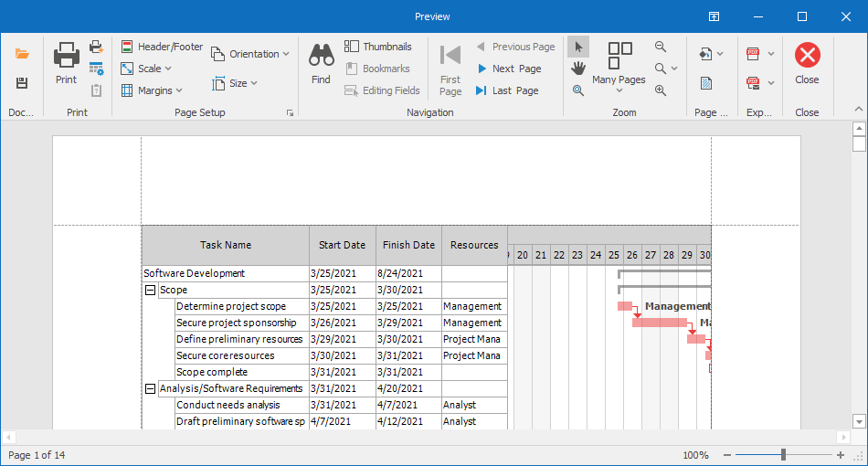This screenshot has width=868, height=466.
Task: Open the Send PDF dropdown arrow
Action: tap(771, 83)
